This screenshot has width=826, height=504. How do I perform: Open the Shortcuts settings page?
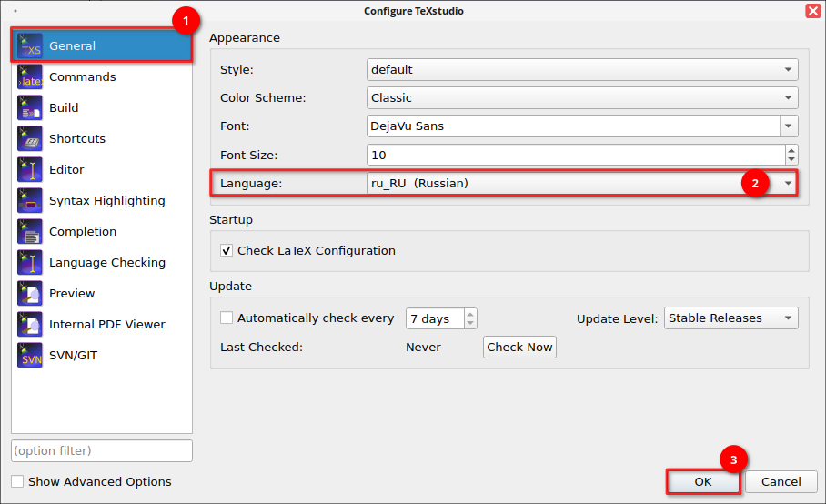[102, 138]
